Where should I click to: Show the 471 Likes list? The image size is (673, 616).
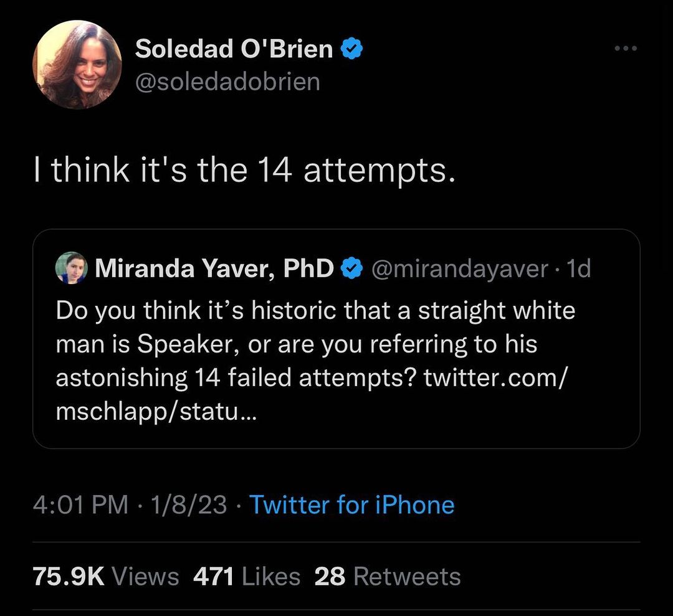[247, 577]
